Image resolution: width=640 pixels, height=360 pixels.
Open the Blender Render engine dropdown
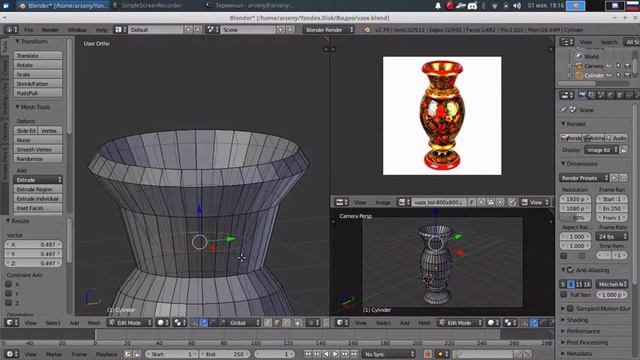328,29
